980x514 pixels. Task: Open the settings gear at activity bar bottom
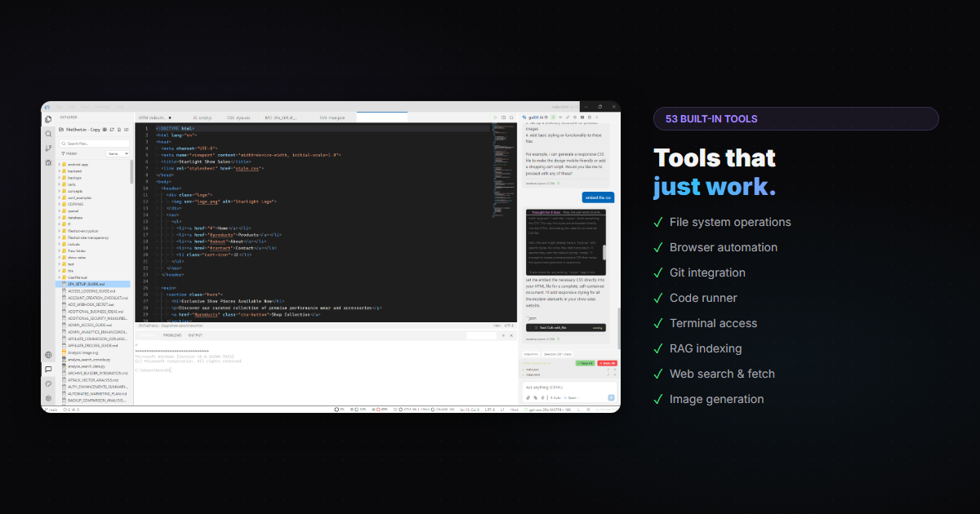48,398
